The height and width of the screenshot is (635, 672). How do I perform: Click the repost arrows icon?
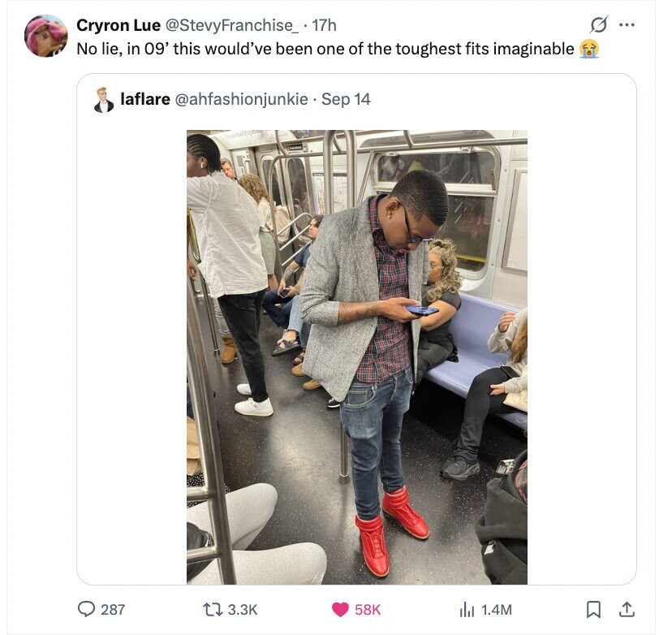tap(212, 609)
